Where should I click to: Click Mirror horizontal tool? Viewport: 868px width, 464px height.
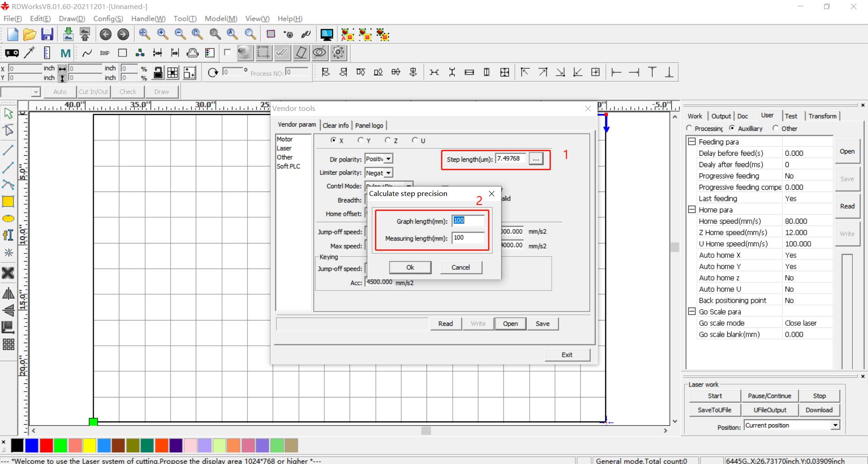[8, 294]
